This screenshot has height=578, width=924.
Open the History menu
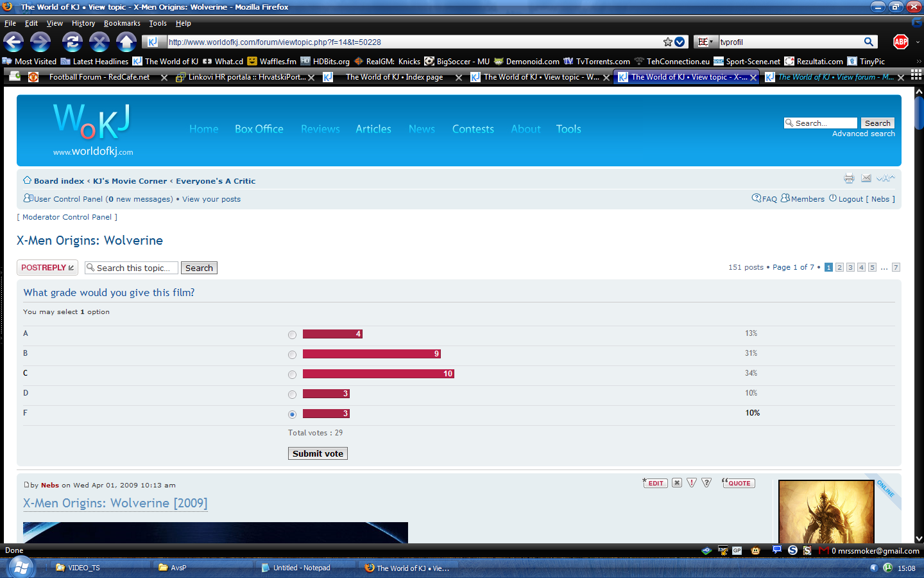point(83,23)
